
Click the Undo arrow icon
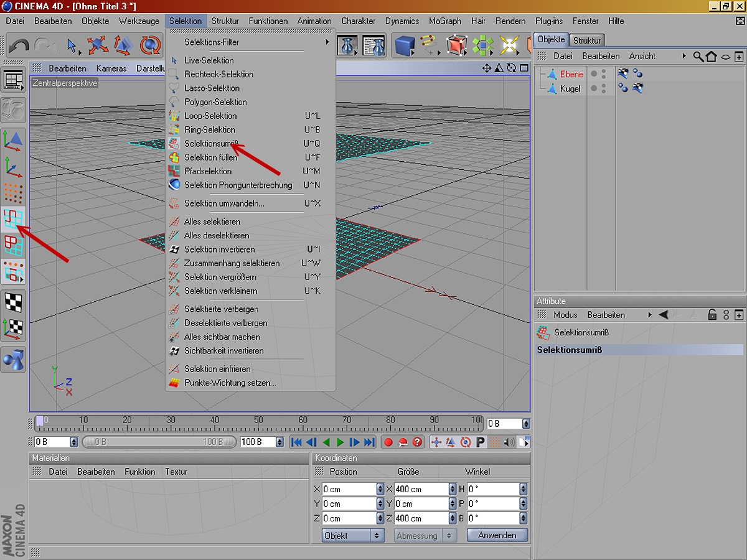pos(19,45)
